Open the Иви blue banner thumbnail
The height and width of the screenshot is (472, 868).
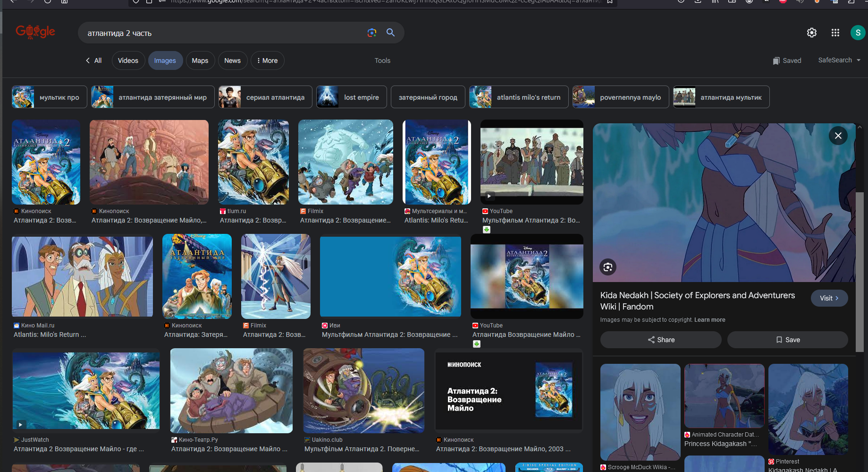(x=390, y=276)
